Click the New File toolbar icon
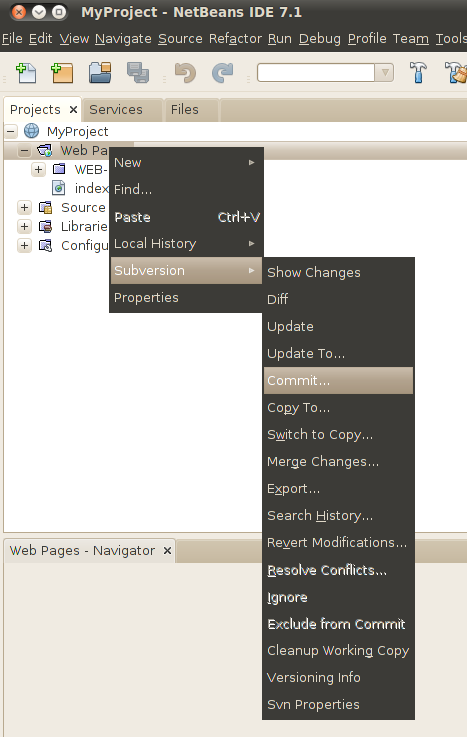The width and height of the screenshot is (467, 737). pos(26,73)
